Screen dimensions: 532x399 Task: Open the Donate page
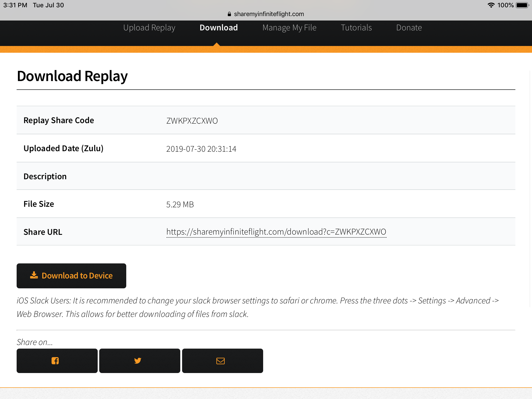(409, 28)
